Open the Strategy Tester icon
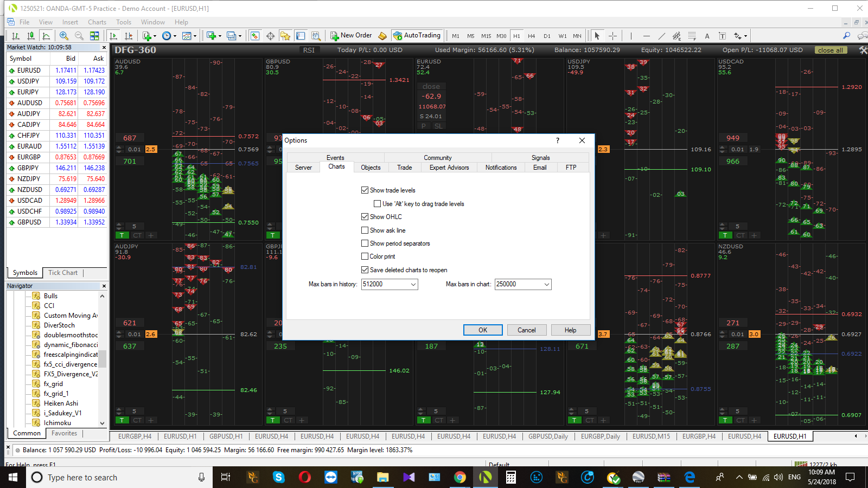Screen dimensions: 868x488 coord(316,36)
